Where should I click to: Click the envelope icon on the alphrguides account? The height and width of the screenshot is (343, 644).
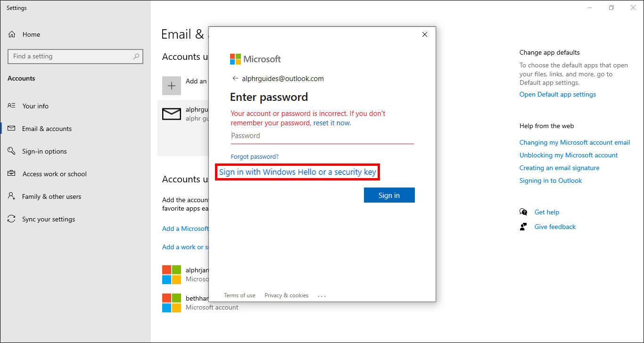pos(172,114)
